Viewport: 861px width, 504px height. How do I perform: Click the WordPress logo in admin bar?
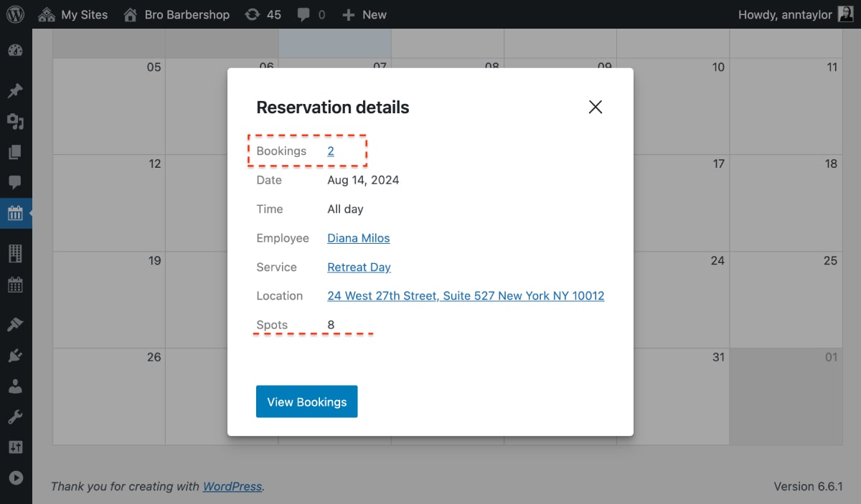click(x=16, y=14)
